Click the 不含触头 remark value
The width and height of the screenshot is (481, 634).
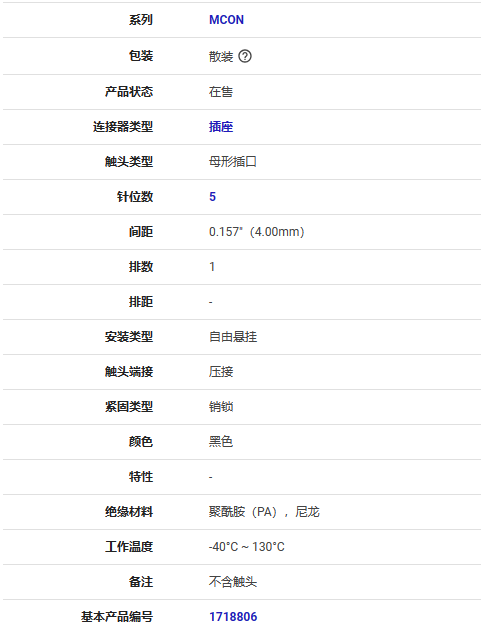pos(233,582)
